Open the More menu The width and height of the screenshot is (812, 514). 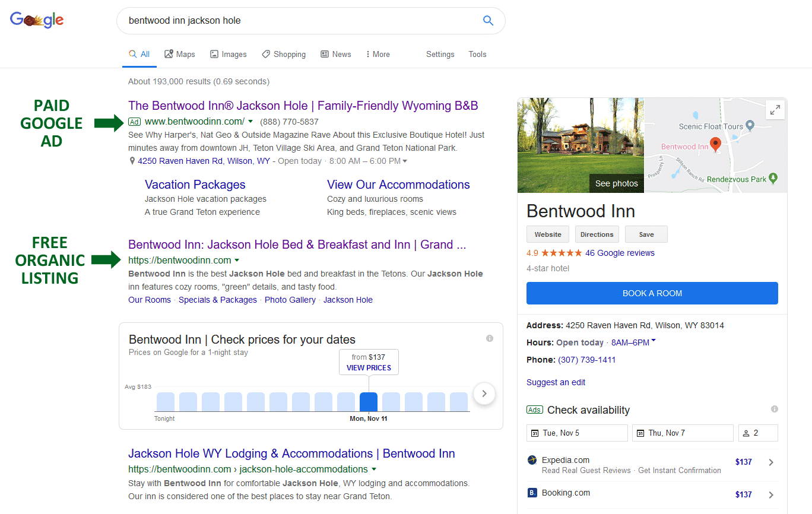378,54
